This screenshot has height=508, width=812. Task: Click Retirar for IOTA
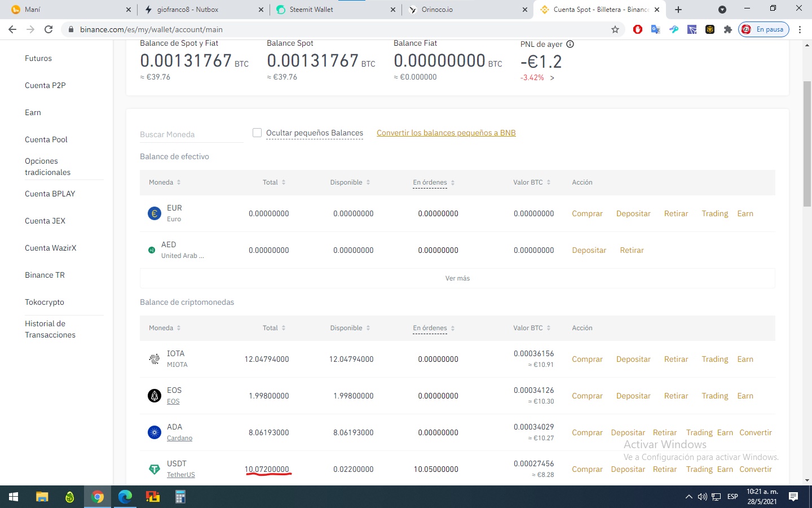click(676, 359)
